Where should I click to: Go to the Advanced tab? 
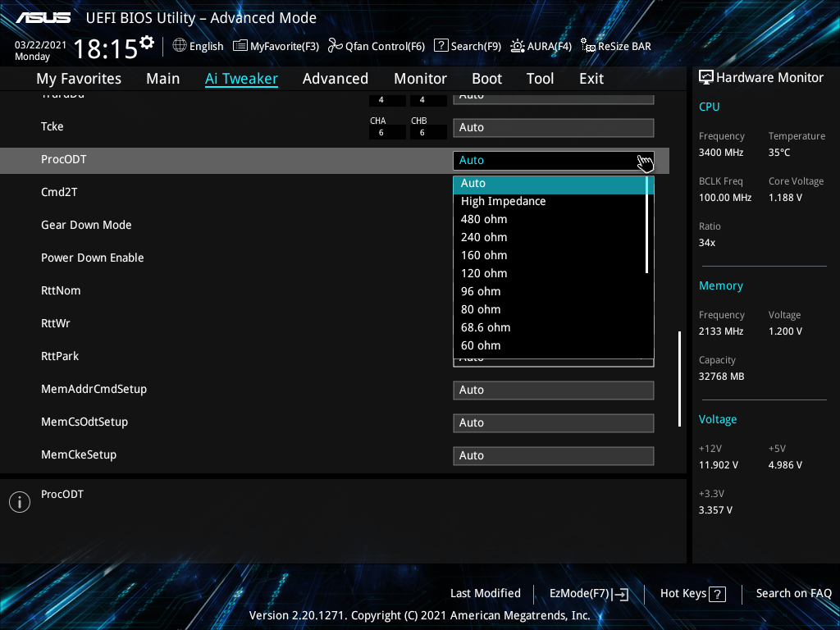[x=336, y=79]
